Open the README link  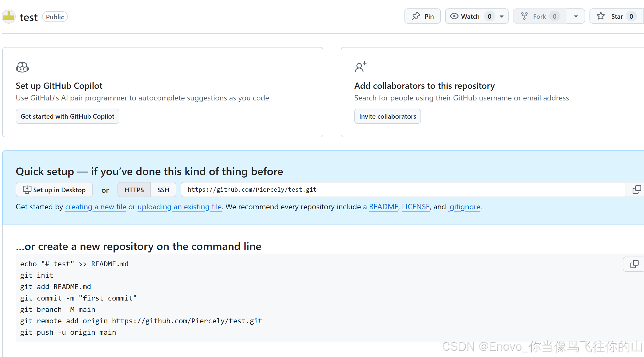384,207
